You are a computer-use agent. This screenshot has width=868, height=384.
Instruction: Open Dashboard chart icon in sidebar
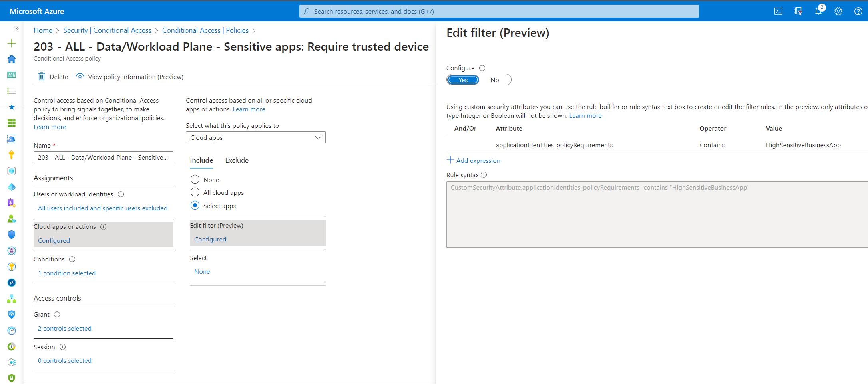(x=12, y=75)
